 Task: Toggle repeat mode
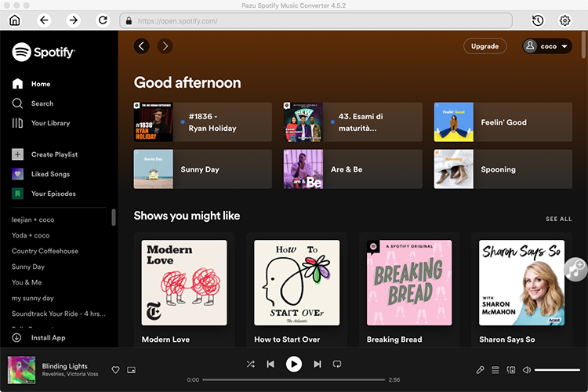(x=337, y=364)
